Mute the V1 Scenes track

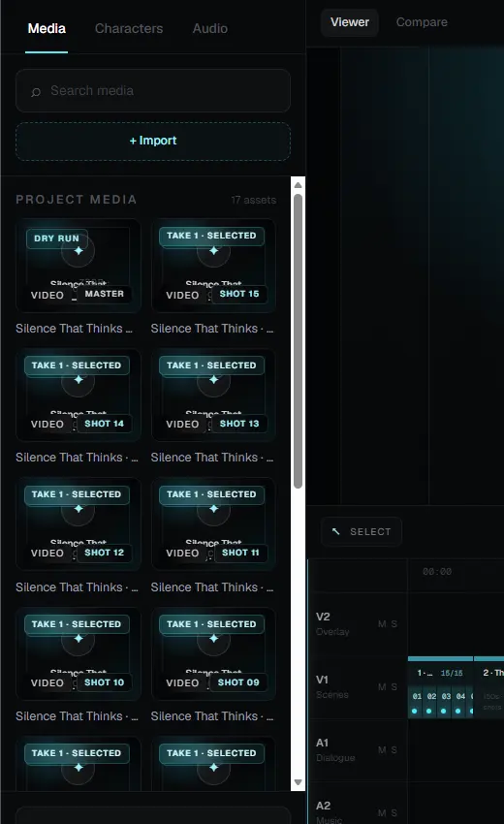click(x=382, y=687)
